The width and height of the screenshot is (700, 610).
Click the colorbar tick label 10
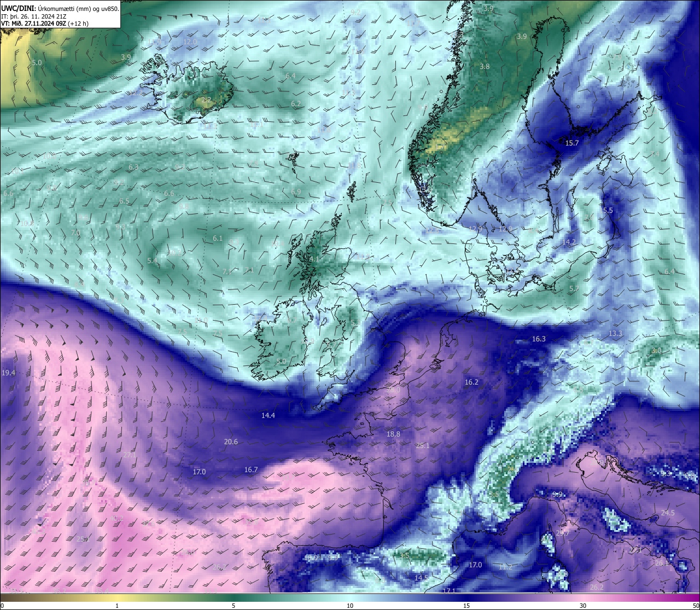click(350, 606)
